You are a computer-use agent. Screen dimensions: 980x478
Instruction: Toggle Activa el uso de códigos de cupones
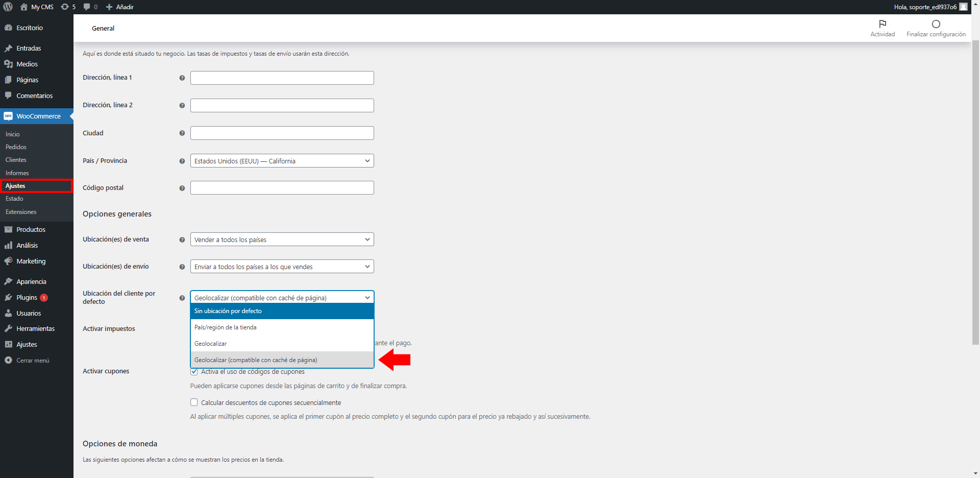(194, 371)
